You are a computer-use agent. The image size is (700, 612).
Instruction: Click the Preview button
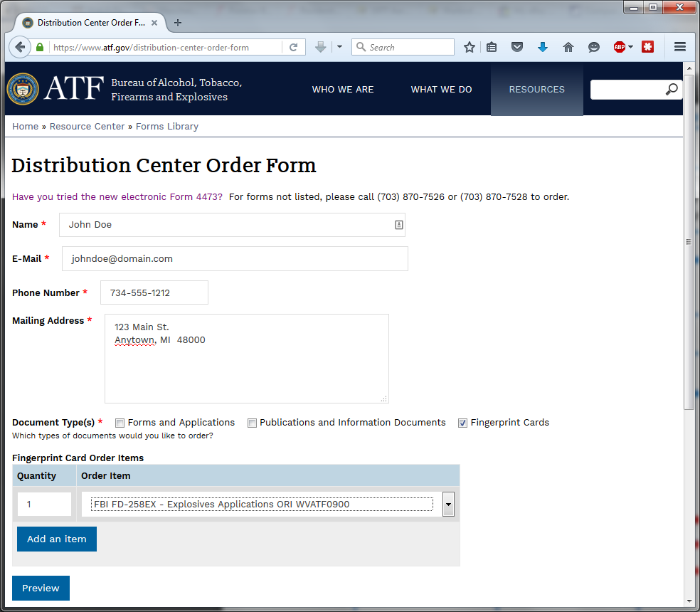(41, 589)
